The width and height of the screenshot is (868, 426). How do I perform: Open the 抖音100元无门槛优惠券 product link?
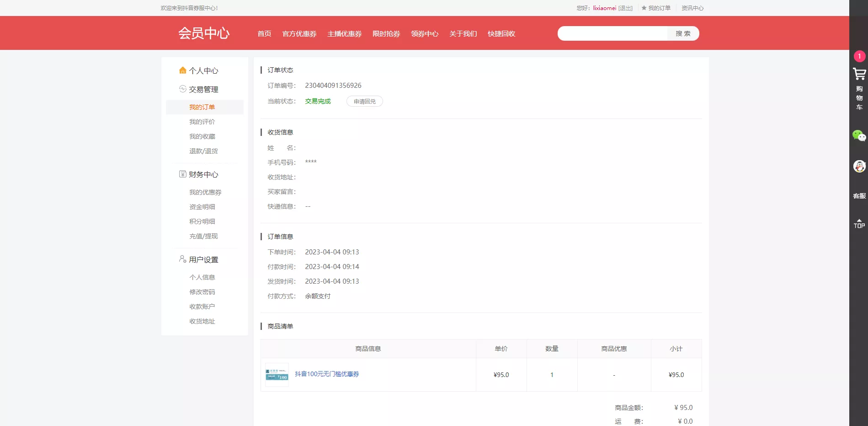(x=326, y=374)
